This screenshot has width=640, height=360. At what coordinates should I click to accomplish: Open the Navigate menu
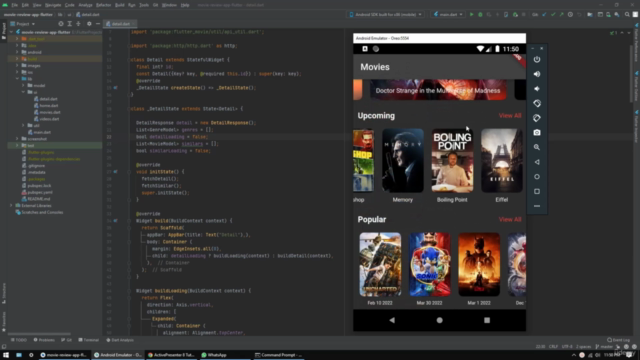click(53, 5)
